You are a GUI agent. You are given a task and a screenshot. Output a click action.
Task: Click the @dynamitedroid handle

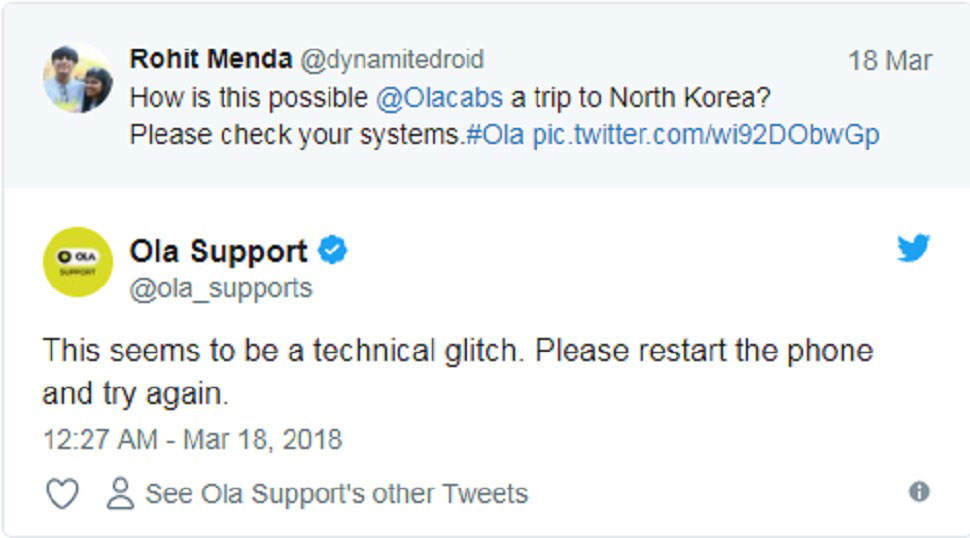point(392,60)
